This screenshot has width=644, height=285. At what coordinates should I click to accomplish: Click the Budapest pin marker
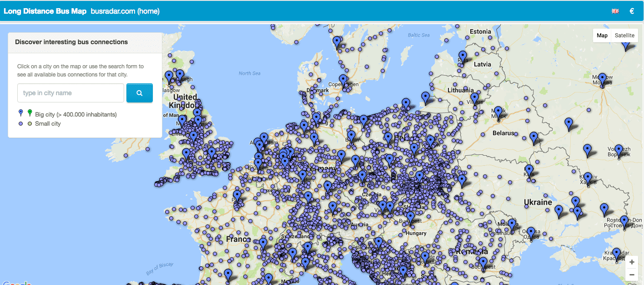(x=410, y=218)
